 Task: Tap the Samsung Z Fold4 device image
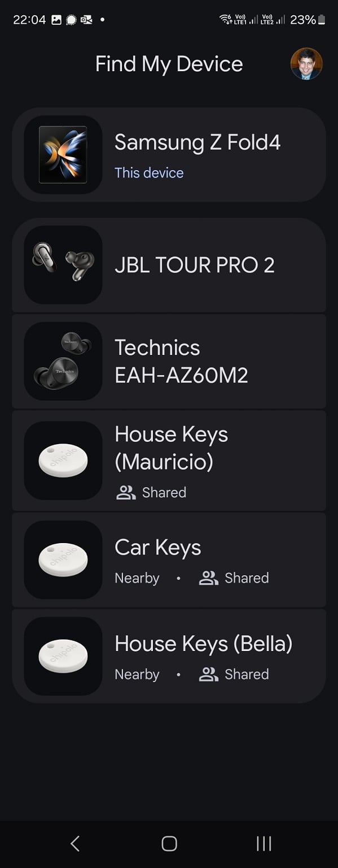tap(63, 155)
